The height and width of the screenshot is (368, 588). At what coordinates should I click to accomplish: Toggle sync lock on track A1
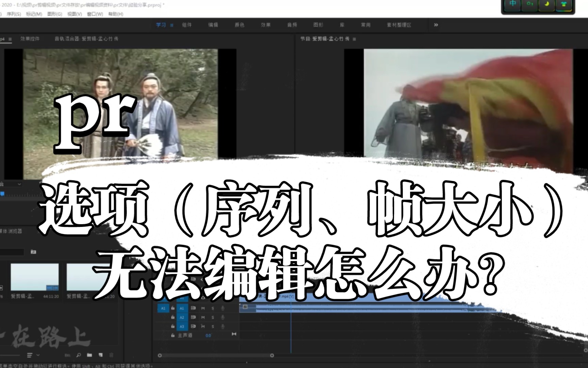point(193,308)
